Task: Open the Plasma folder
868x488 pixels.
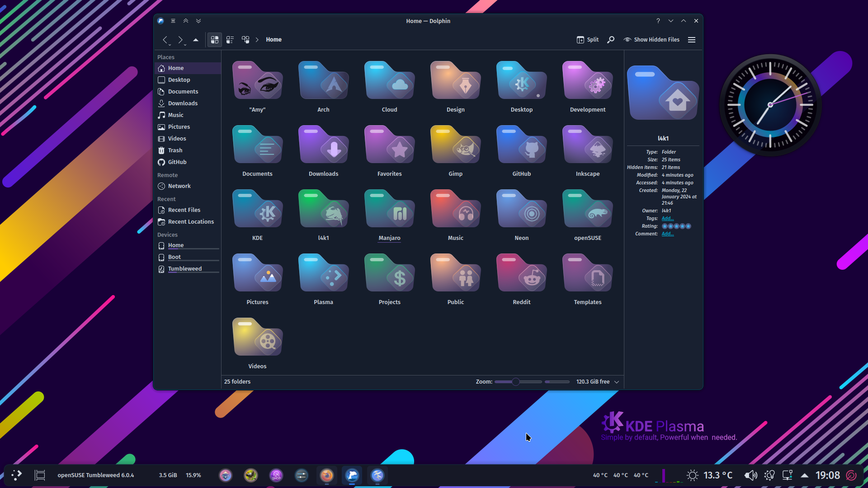Action: tap(323, 273)
